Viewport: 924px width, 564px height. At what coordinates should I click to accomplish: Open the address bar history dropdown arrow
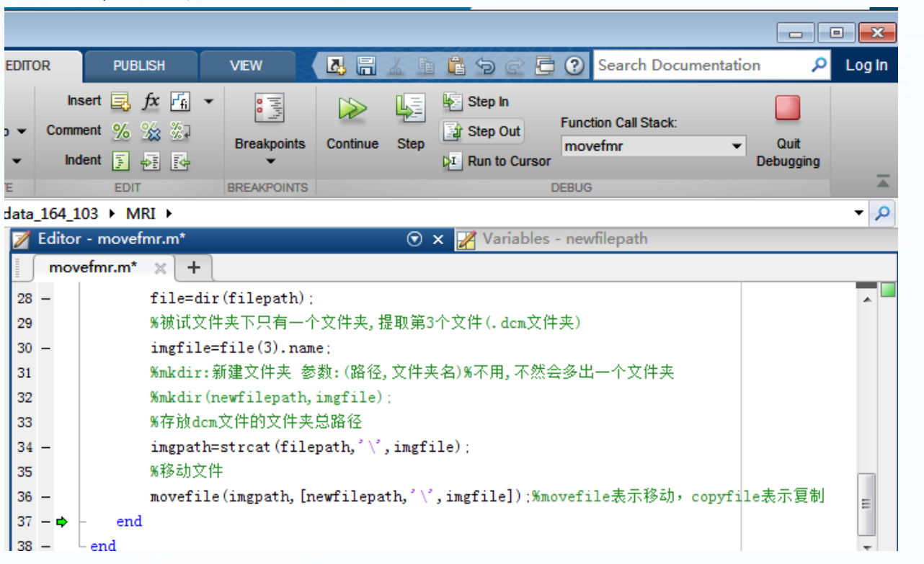(x=858, y=213)
